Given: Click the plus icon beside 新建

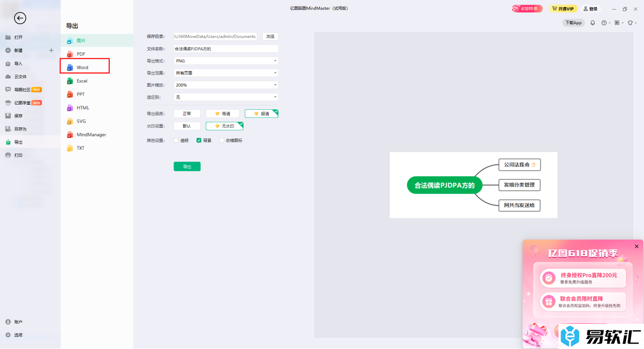Looking at the screenshot, I should 51,50.
